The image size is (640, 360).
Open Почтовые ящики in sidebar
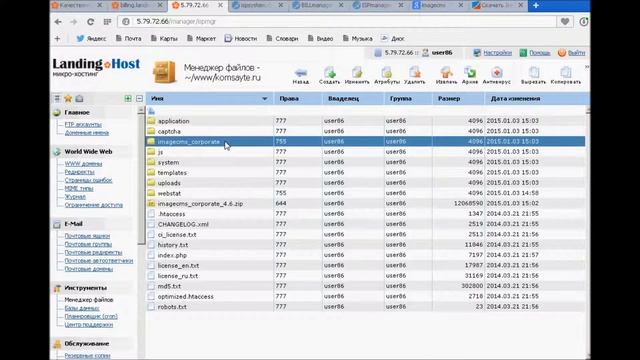pyautogui.click(x=87, y=236)
